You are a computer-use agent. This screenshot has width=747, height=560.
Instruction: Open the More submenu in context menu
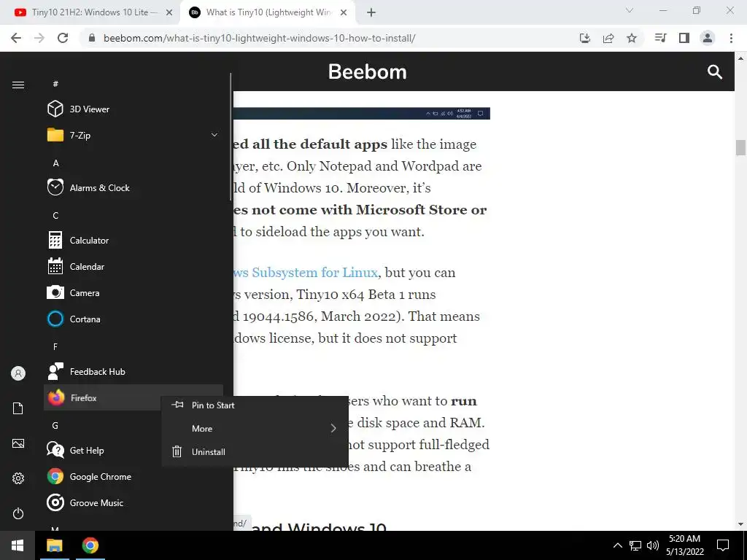(x=255, y=429)
